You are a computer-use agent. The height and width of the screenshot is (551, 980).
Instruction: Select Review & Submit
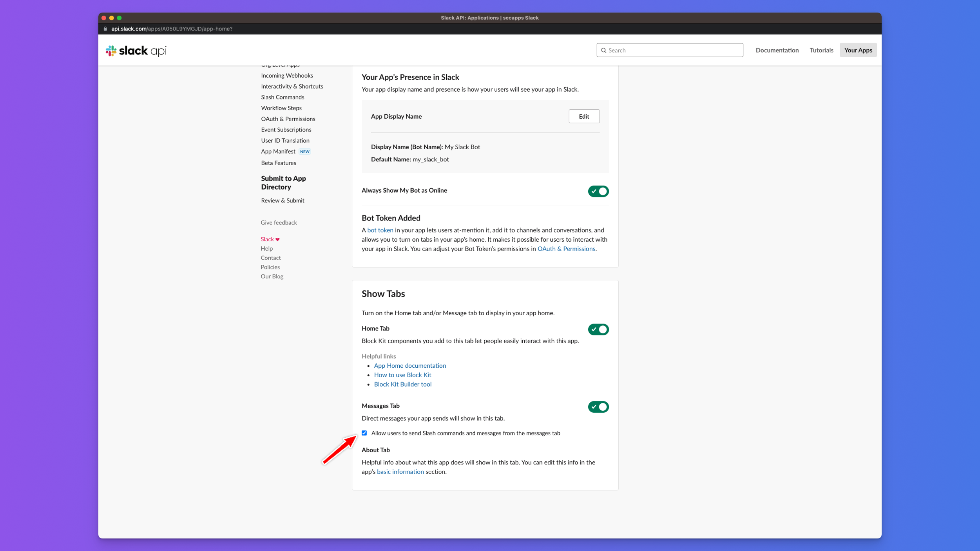(x=283, y=201)
